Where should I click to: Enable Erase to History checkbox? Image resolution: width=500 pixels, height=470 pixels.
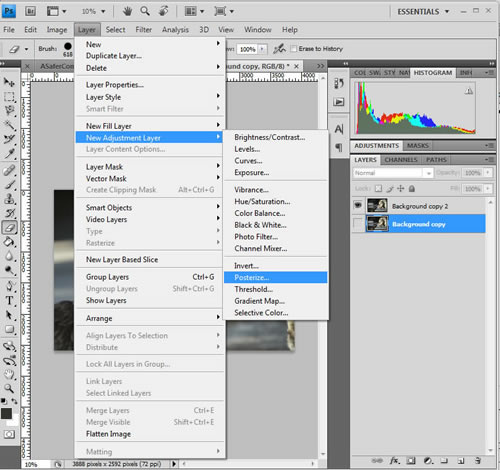[294, 49]
